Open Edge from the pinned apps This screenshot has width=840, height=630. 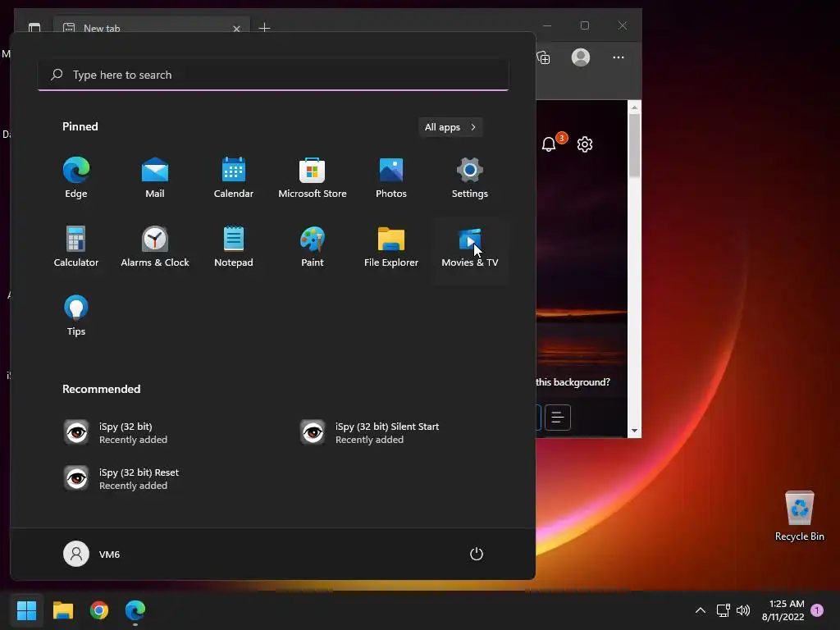(76, 178)
